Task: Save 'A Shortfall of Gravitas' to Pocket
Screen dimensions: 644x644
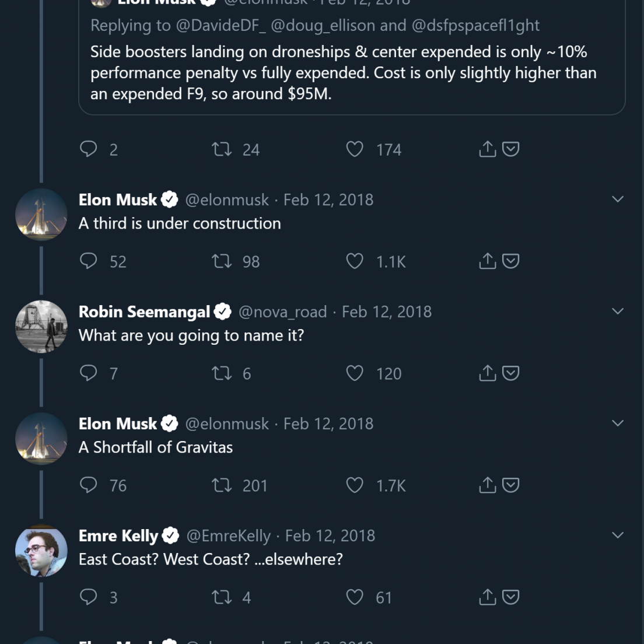Action: point(510,485)
